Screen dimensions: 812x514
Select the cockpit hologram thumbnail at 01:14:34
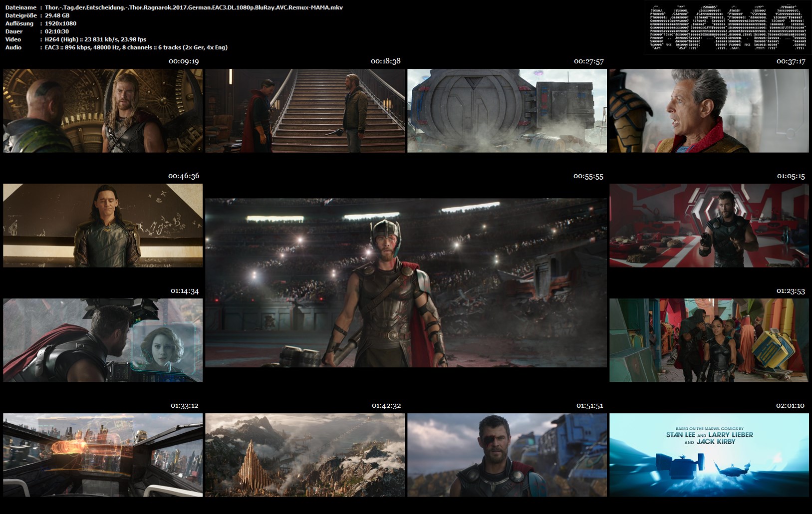tap(103, 340)
